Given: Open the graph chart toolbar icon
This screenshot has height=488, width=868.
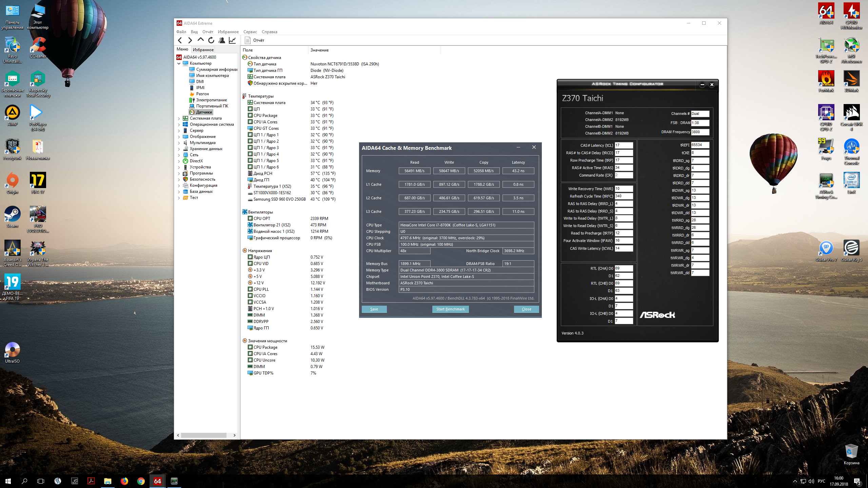Looking at the screenshot, I should pos(232,40).
